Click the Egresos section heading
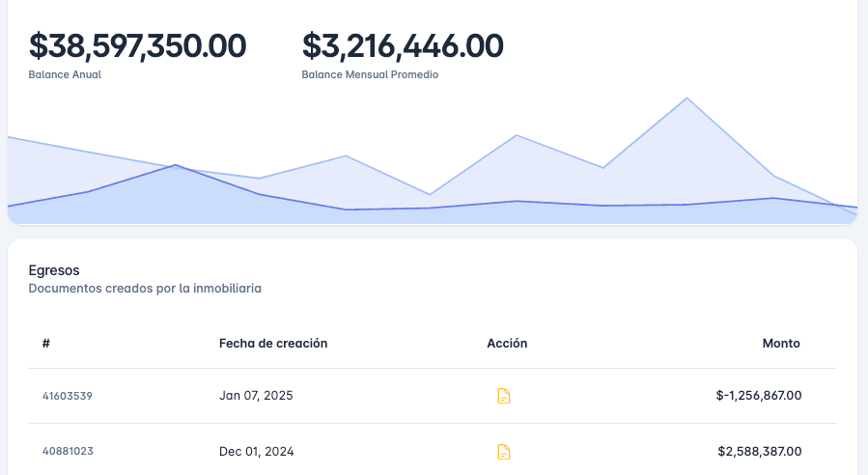The width and height of the screenshot is (868, 475). [x=54, y=270]
